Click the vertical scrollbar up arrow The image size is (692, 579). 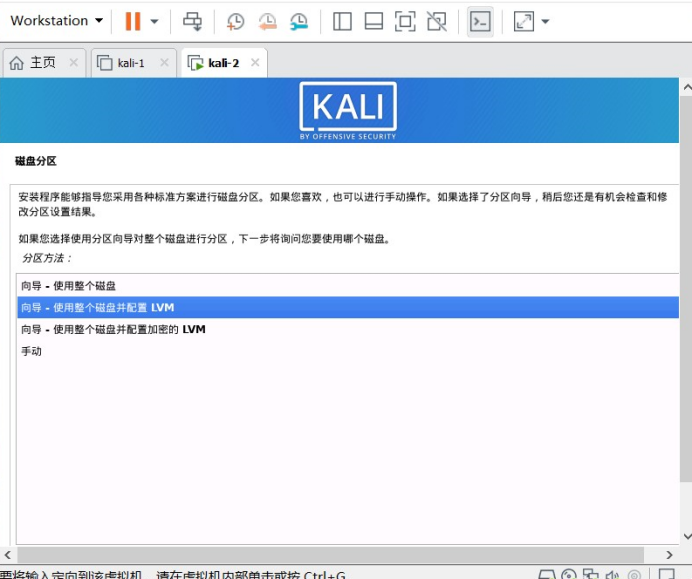click(x=686, y=87)
